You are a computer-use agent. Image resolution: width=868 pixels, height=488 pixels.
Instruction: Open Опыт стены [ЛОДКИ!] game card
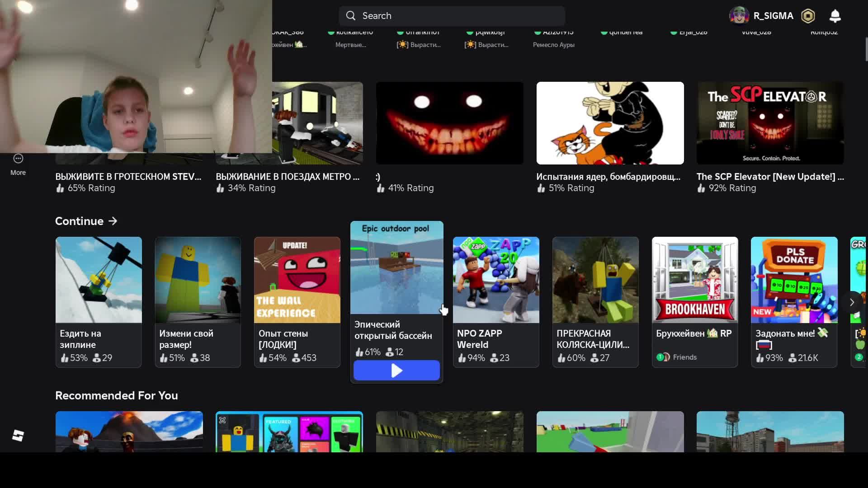coord(297,302)
